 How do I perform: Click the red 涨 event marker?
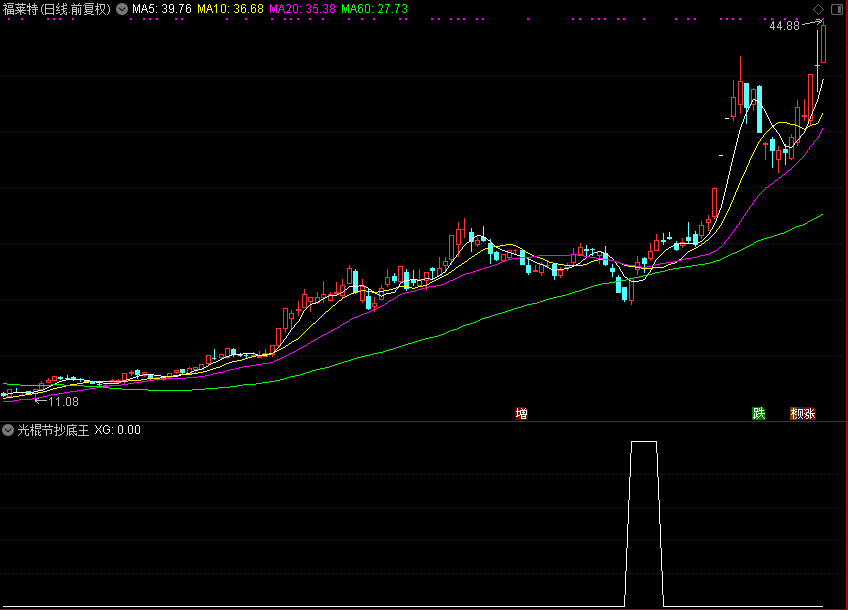coord(810,414)
